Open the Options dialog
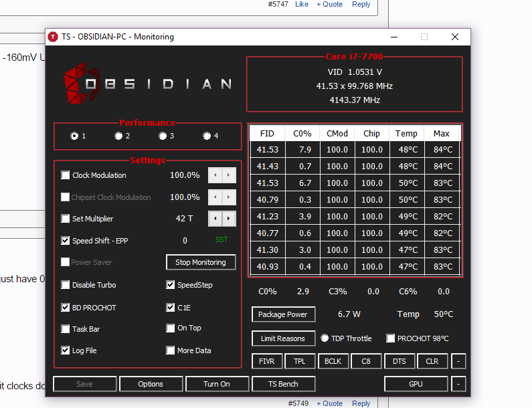 [x=151, y=384]
